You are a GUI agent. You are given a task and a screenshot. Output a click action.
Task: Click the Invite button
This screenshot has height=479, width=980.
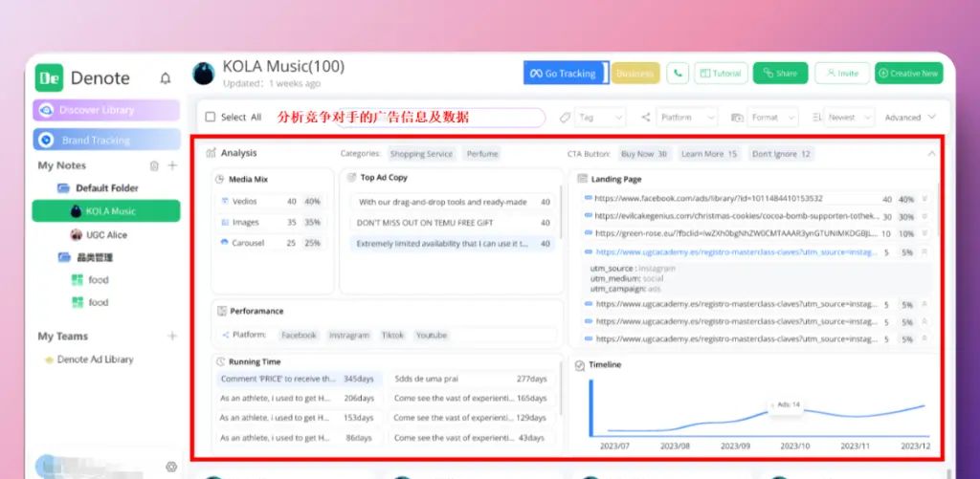(x=842, y=73)
